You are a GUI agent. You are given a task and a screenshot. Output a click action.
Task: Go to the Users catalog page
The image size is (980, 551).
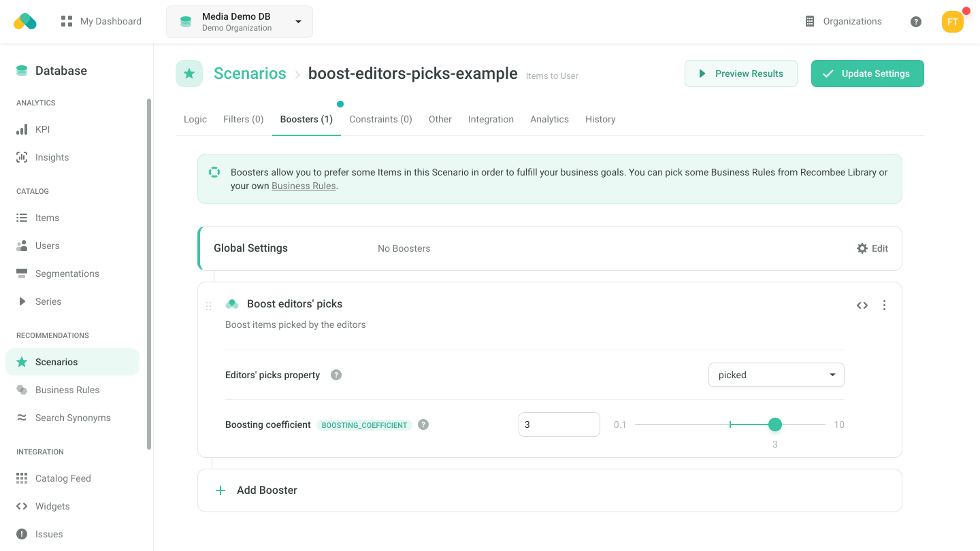pos(47,246)
